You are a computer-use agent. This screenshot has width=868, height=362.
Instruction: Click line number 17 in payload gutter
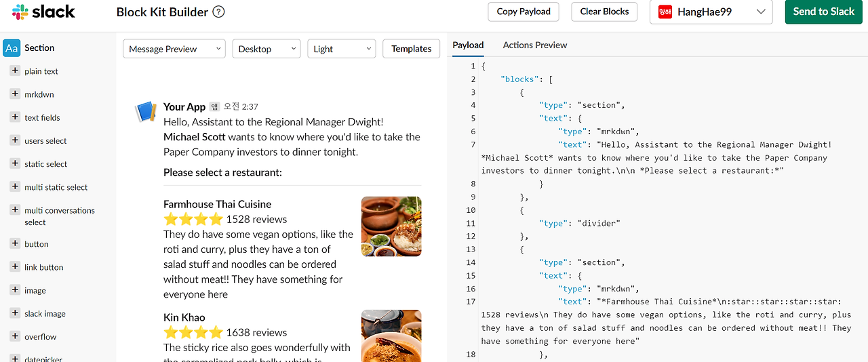pyautogui.click(x=471, y=302)
